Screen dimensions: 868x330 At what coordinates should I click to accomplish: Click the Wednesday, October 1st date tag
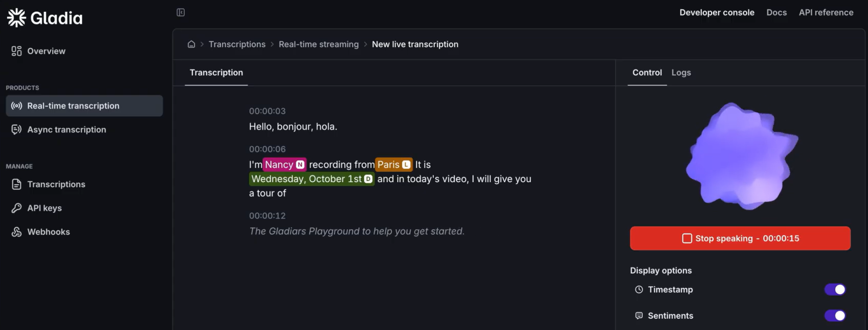tap(311, 179)
